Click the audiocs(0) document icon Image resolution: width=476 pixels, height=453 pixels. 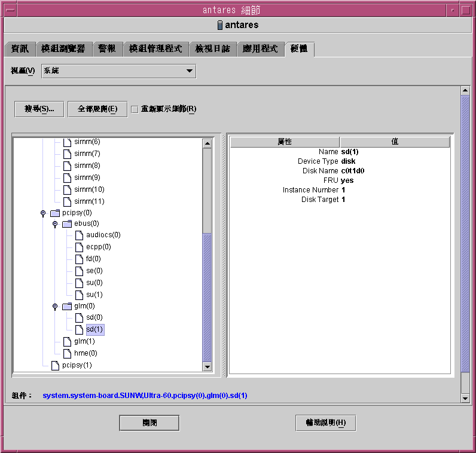coord(79,235)
